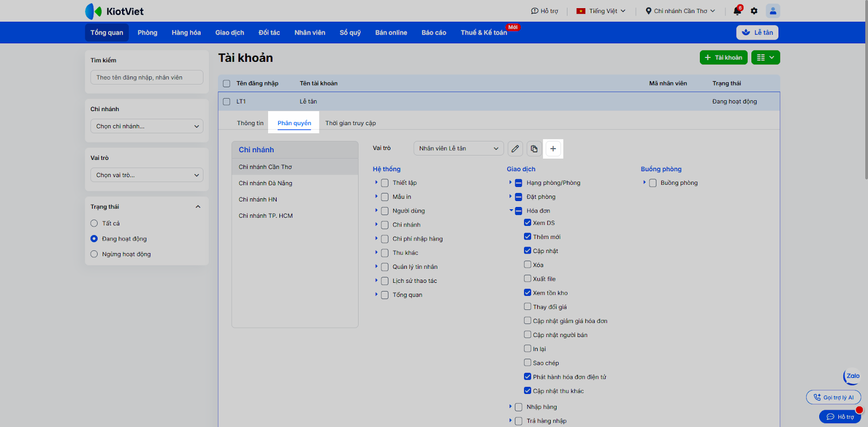The height and width of the screenshot is (427, 868).
Task: Open the Hỗ trợ chat bubble button
Action: [x=840, y=417]
